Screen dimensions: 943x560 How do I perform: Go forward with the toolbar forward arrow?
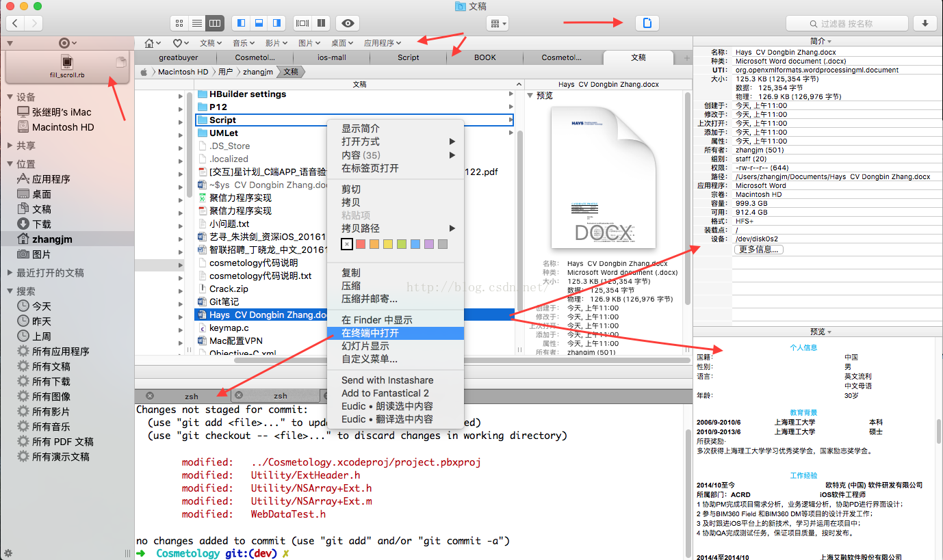(34, 23)
